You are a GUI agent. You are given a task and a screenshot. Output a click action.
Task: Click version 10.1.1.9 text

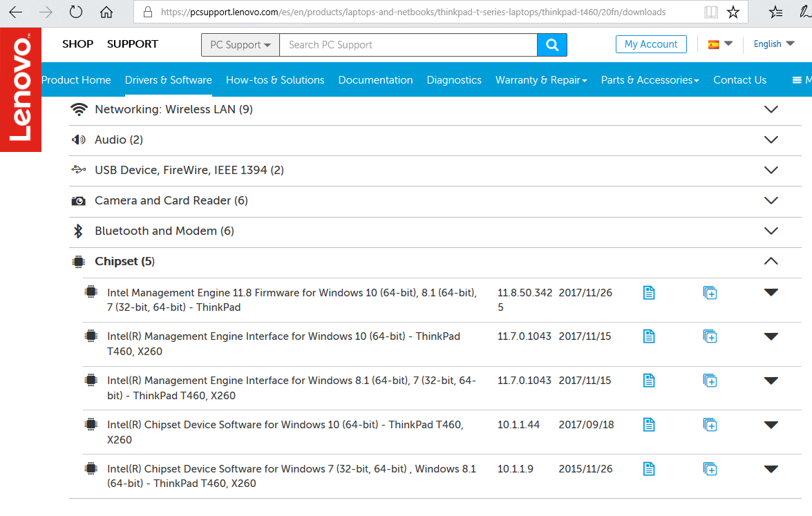coord(516,469)
